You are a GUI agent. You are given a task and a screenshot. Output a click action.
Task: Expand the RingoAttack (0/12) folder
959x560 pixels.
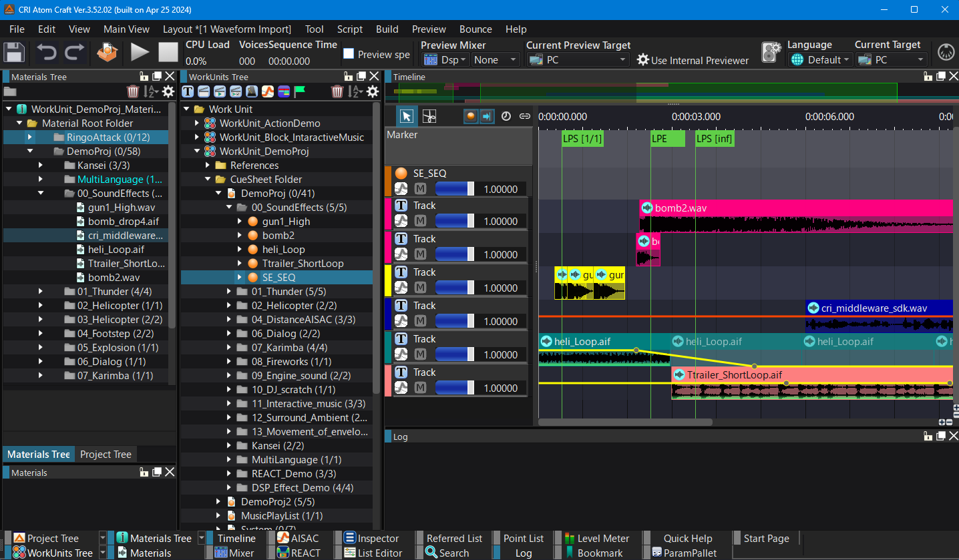coord(29,137)
